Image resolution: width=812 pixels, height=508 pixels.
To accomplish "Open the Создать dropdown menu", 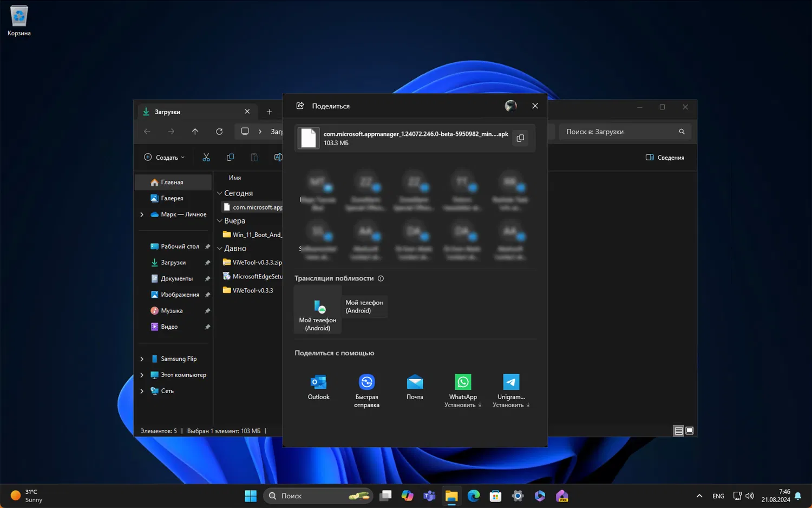I will point(164,158).
